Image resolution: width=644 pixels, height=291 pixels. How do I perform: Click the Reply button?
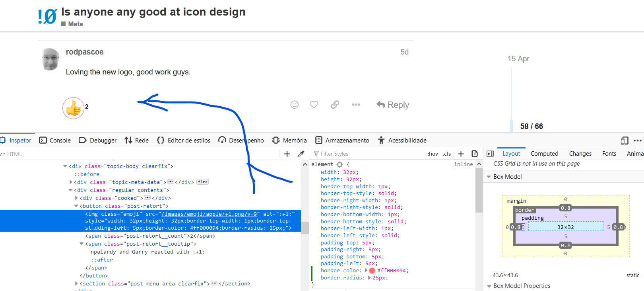tap(393, 105)
